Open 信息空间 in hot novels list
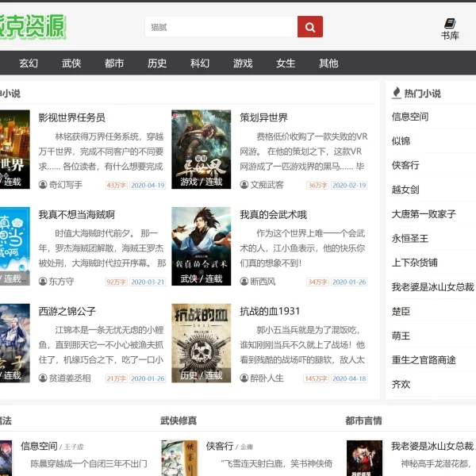476x476 pixels. pos(410,117)
